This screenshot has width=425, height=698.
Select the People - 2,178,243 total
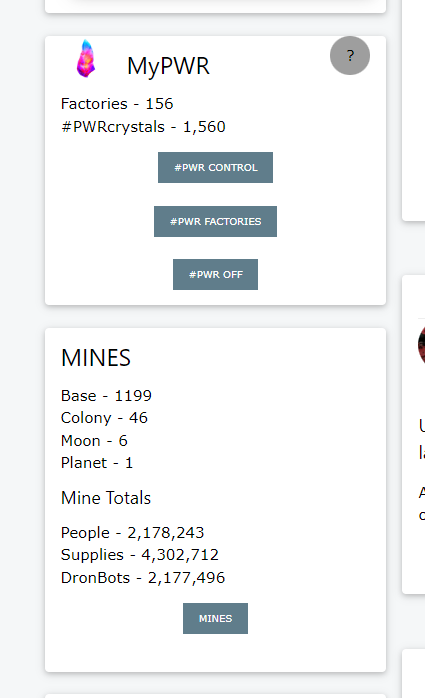[133, 532]
